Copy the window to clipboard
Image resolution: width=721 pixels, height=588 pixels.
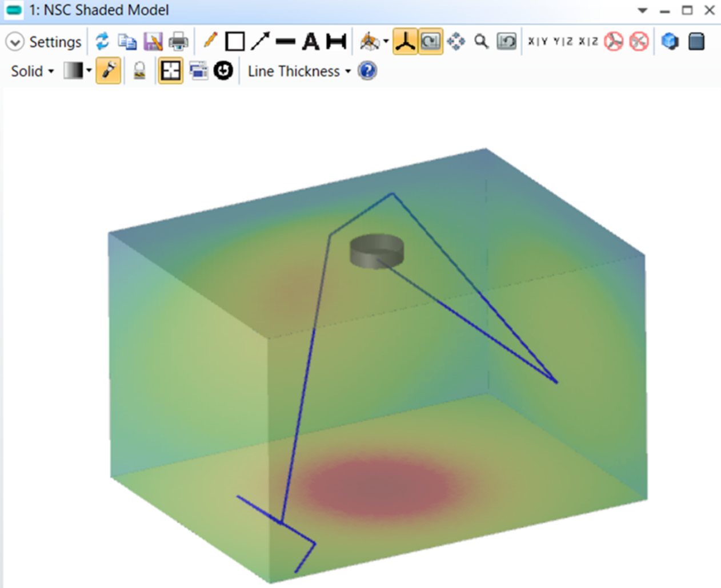point(127,42)
